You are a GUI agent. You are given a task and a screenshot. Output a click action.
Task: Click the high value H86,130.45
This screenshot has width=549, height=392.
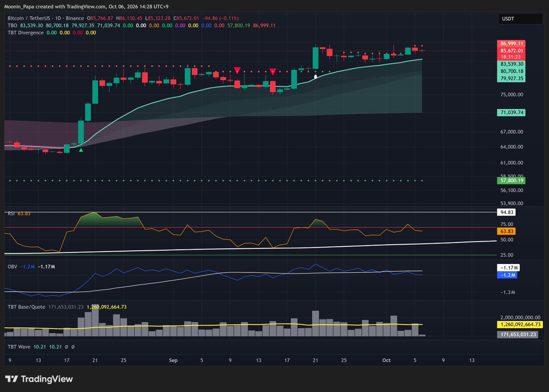point(130,19)
